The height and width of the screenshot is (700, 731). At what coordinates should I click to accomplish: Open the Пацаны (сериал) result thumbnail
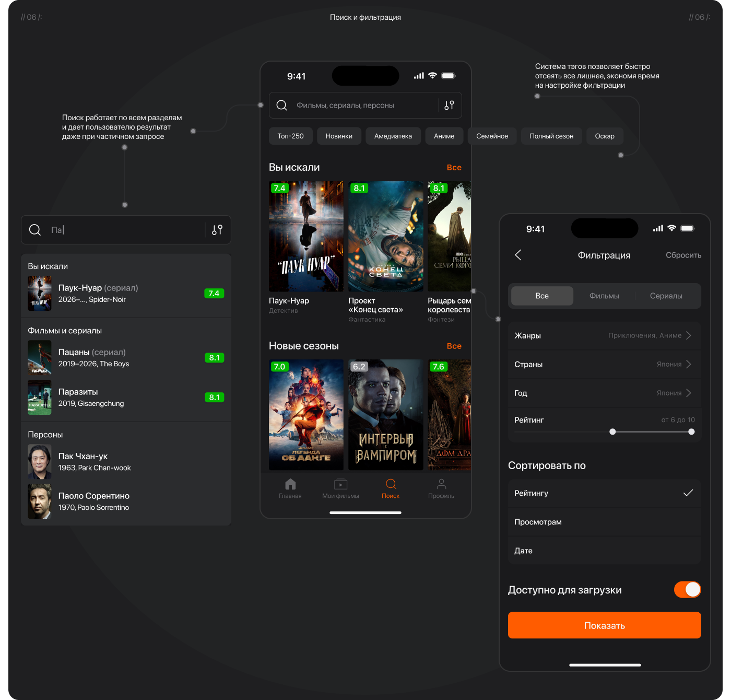pos(40,358)
